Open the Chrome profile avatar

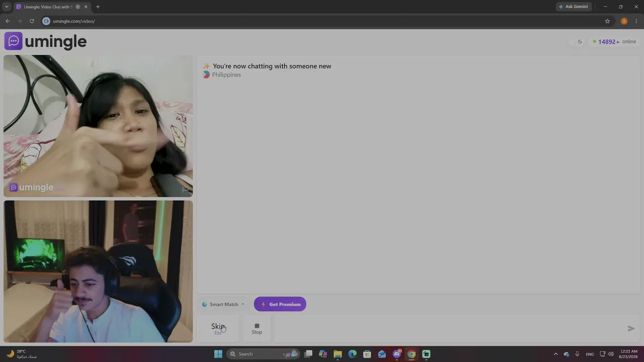624,21
